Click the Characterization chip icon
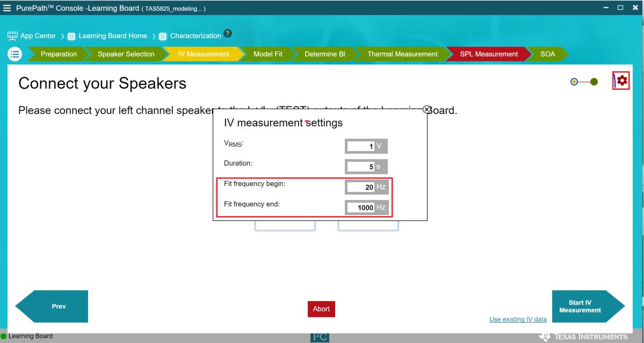This screenshot has height=343, width=644. coord(163,36)
